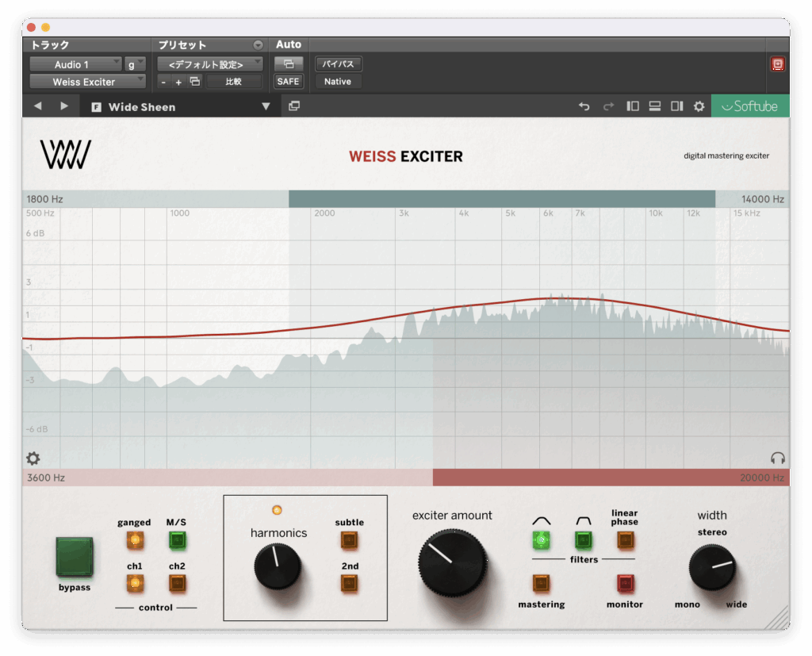Viewport: 812px width, 656px height.
Task: Click the resize grip at the plugin corner
Action: click(x=777, y=618)
